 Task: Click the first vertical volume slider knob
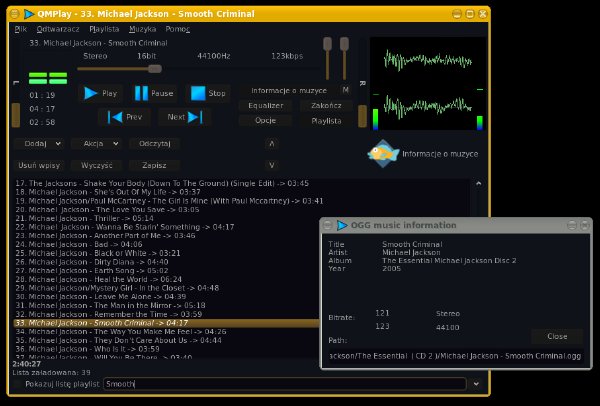[328, 44]
